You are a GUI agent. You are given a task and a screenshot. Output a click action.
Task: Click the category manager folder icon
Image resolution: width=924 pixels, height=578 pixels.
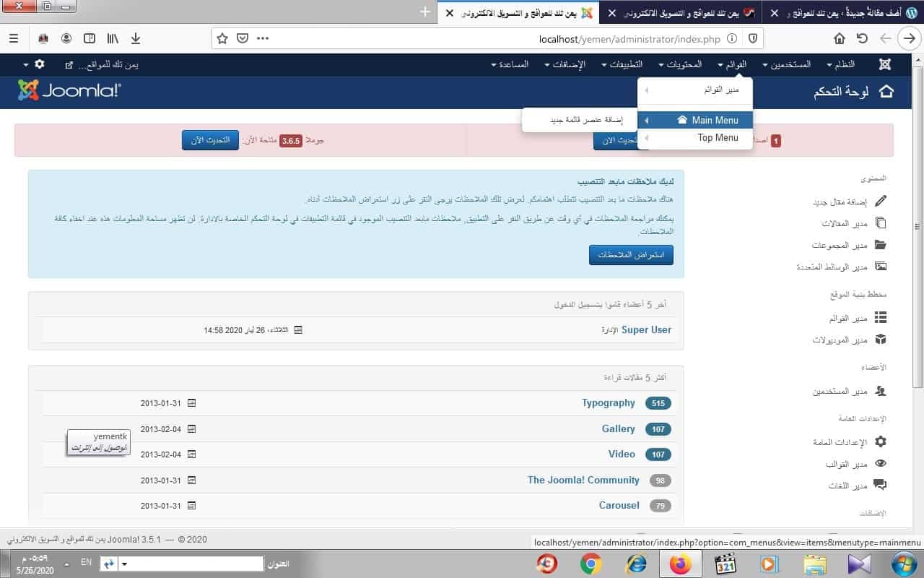pos(881,245)
